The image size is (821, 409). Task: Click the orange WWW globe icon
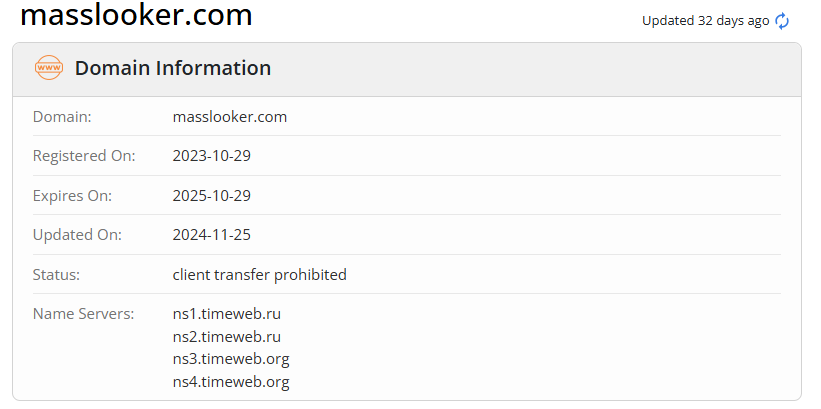(x=48, y=68)
